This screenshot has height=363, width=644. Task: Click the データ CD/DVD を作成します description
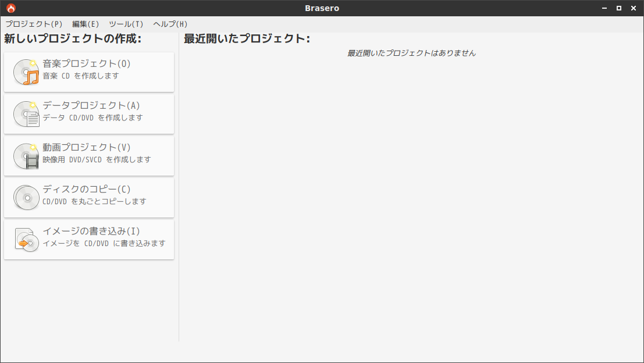coord(93,118)
